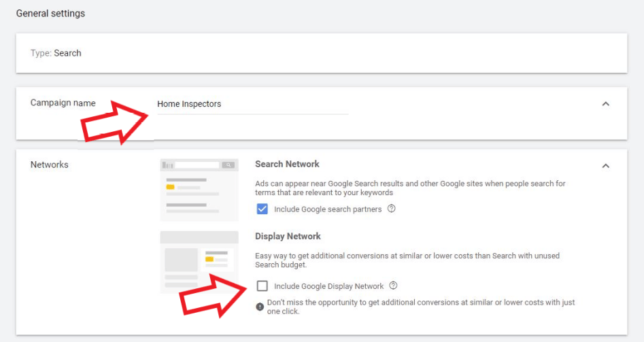Uncheck Include Google search partners checkbox
Screen dimensions: 644x342
coord(262,209)
